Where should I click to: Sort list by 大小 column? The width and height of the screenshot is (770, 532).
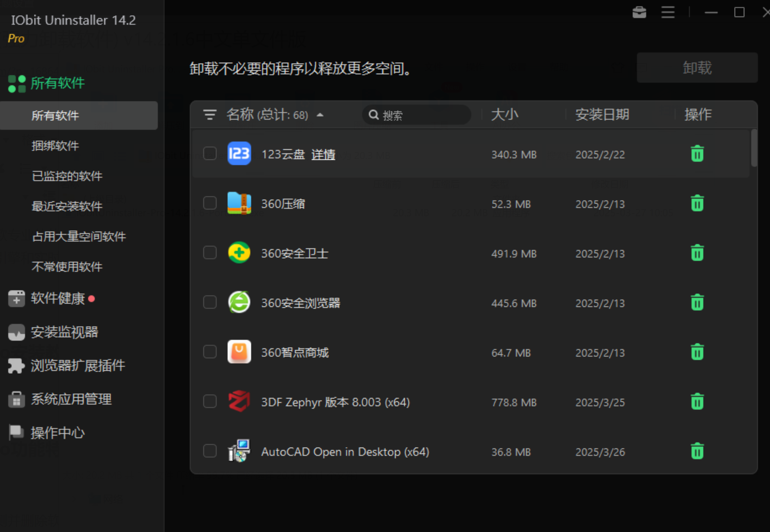tap(504, 115)
